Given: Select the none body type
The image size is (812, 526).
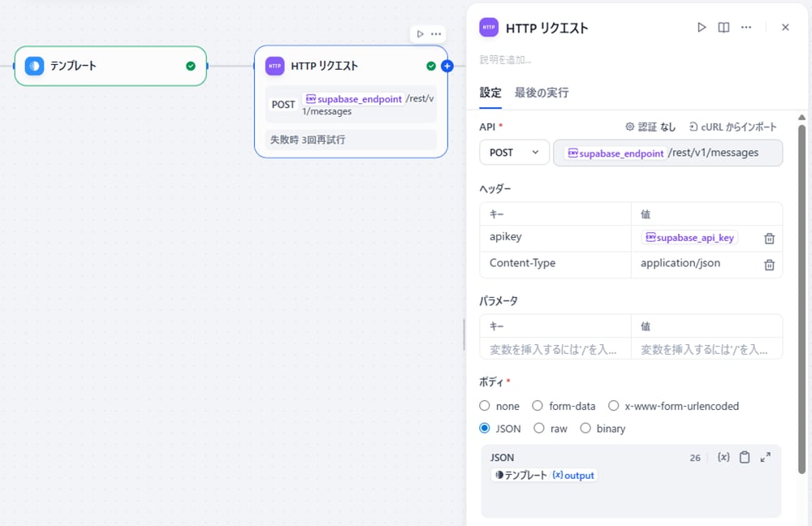Looking at the screenshot, I should (485, 406).
